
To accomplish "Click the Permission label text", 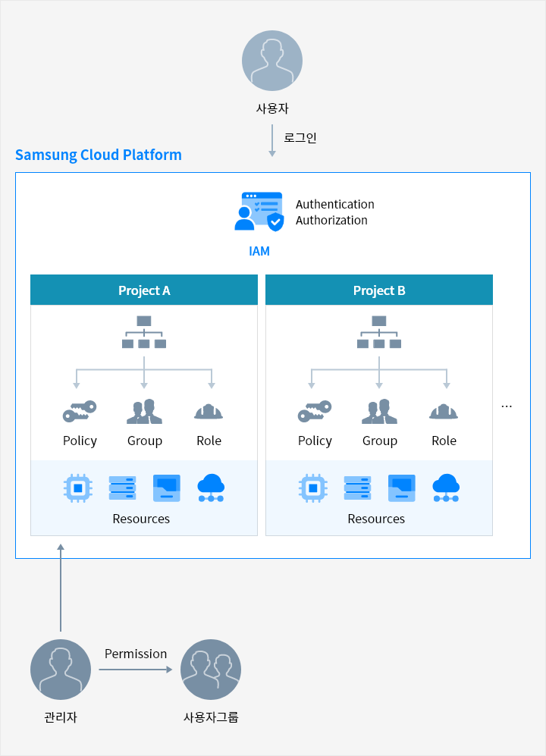I will [136, 654].
